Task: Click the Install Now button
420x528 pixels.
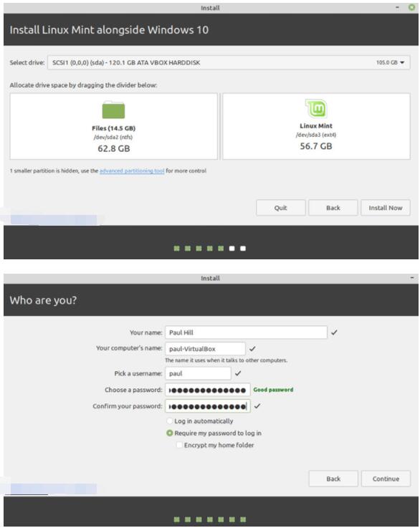Action: (x=386, y=208)
